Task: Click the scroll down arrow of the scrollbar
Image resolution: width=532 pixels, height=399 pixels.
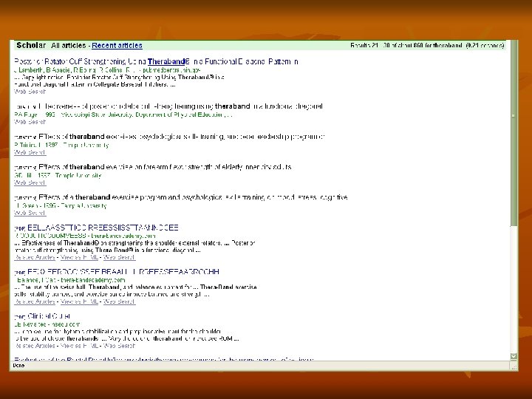Action: pos(514,356)
